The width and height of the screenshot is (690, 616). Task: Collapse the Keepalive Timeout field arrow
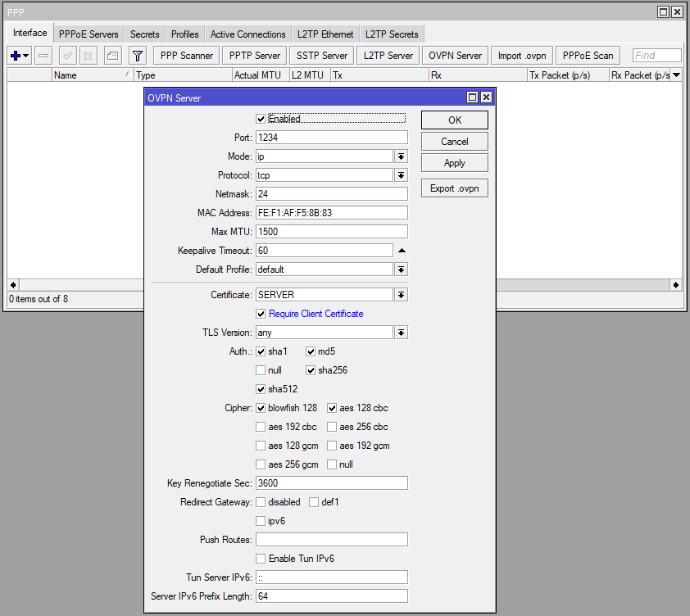click(402, 251)
